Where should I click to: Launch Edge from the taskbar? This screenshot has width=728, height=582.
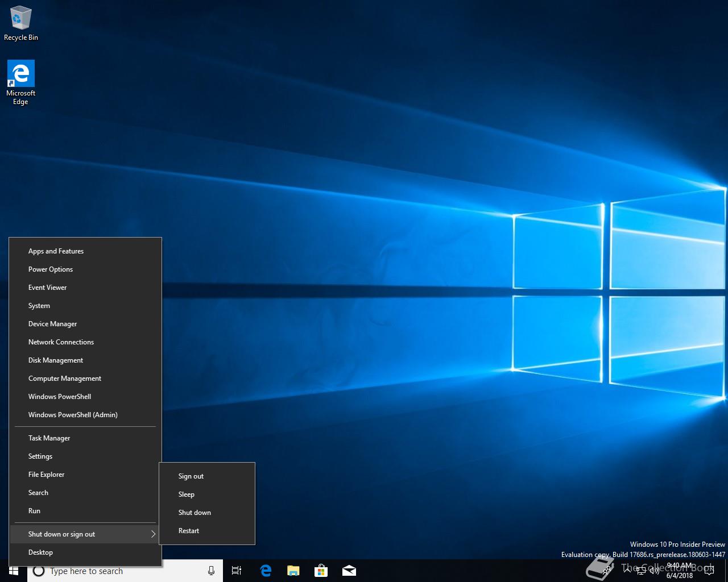266,571
